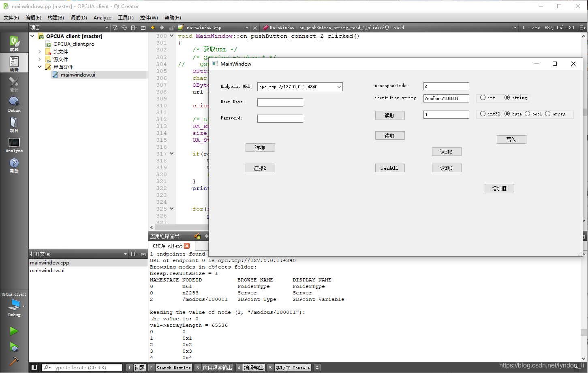Open the Endpoint URL combo box

(300, 87)
